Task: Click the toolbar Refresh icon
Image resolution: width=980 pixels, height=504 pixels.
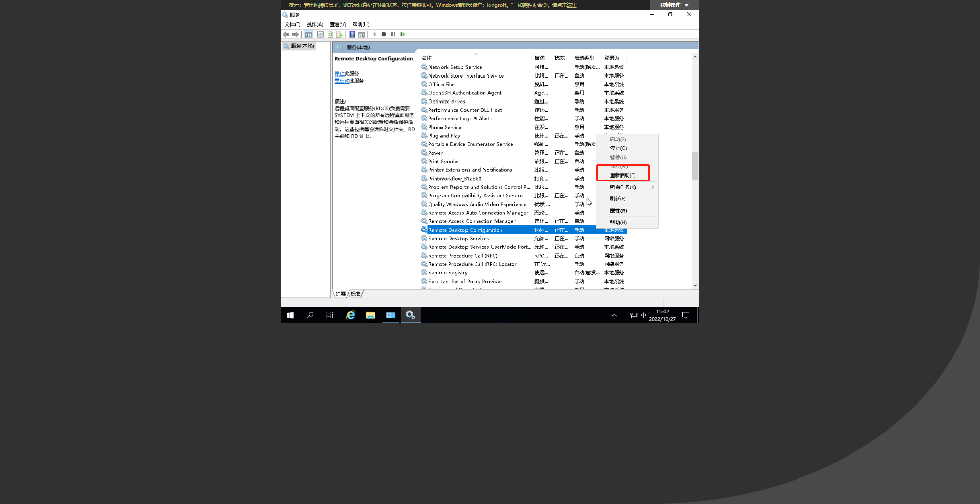Action: pyautogui.click(x=330, y=35)
